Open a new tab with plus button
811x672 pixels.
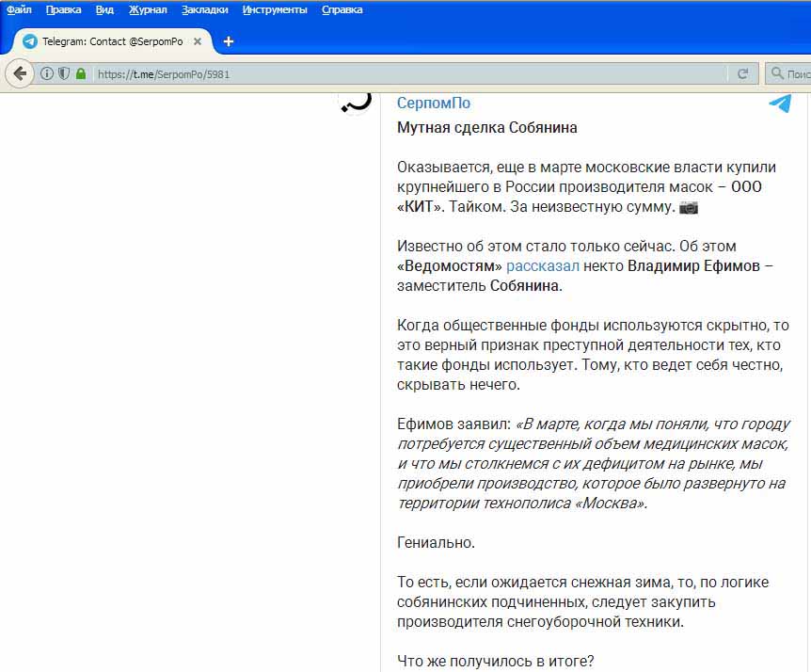pos(228,41)
